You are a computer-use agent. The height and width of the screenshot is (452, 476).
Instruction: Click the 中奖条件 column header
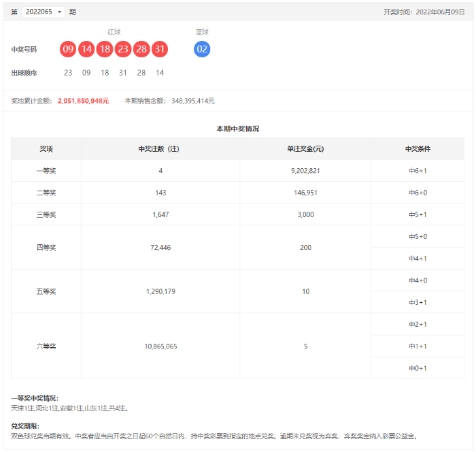(418, 148)
